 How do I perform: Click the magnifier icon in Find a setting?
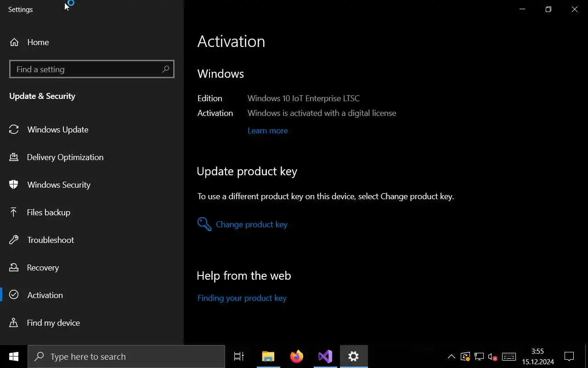tap(166, 69)
